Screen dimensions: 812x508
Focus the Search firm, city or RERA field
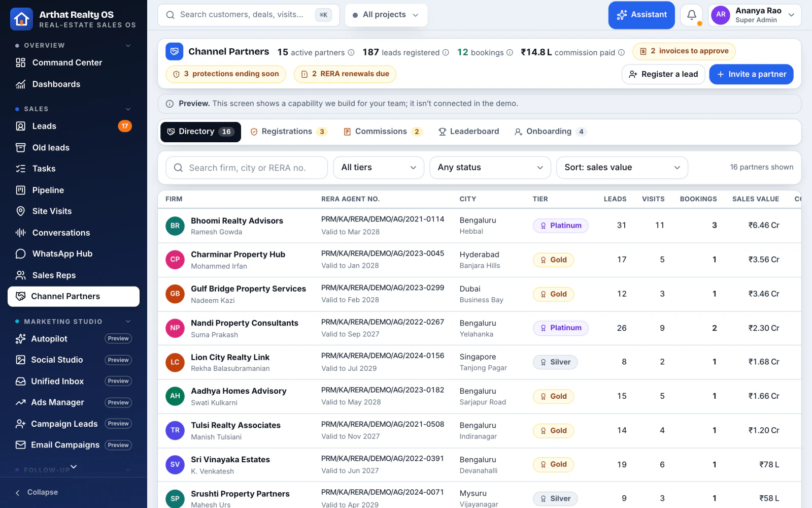click(247, 168)
